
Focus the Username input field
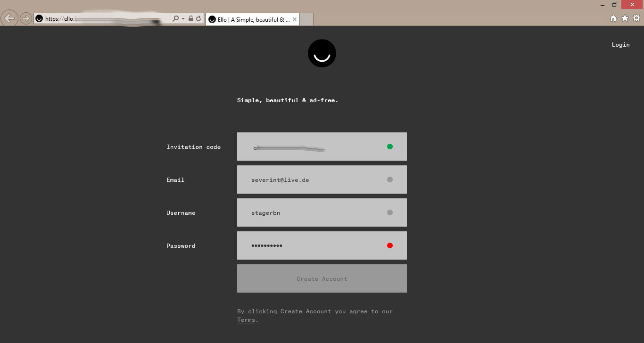click(x=322, y=212)
